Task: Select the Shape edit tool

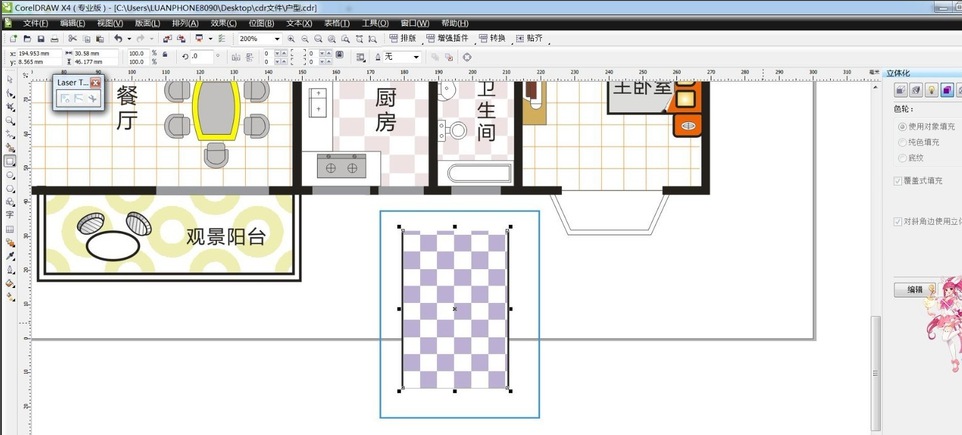Action: 10,93
